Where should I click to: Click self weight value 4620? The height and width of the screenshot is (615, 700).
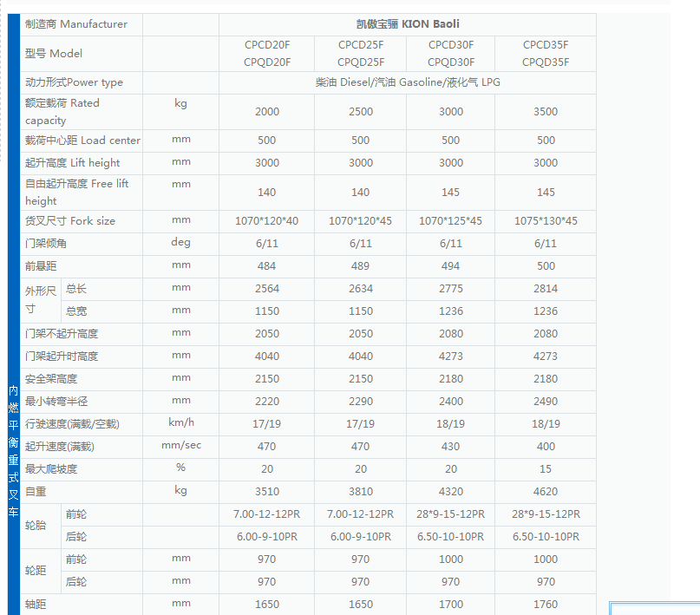(x=546, y=492)
